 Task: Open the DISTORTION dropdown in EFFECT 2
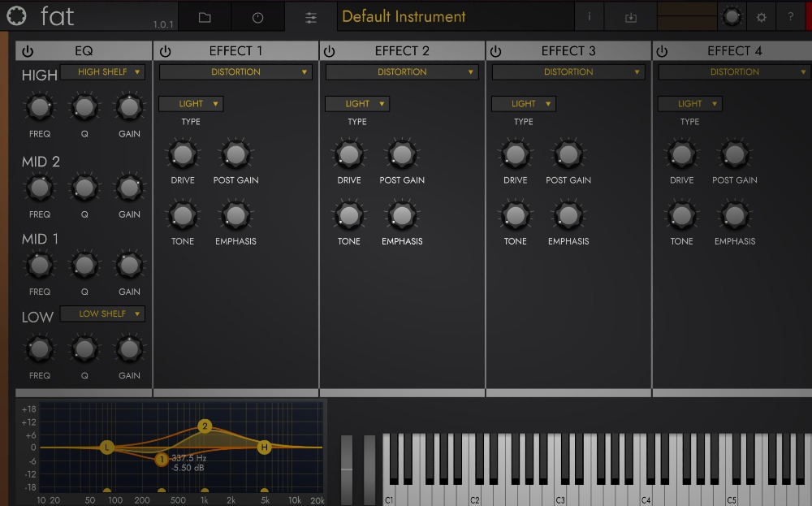[401, 71]
